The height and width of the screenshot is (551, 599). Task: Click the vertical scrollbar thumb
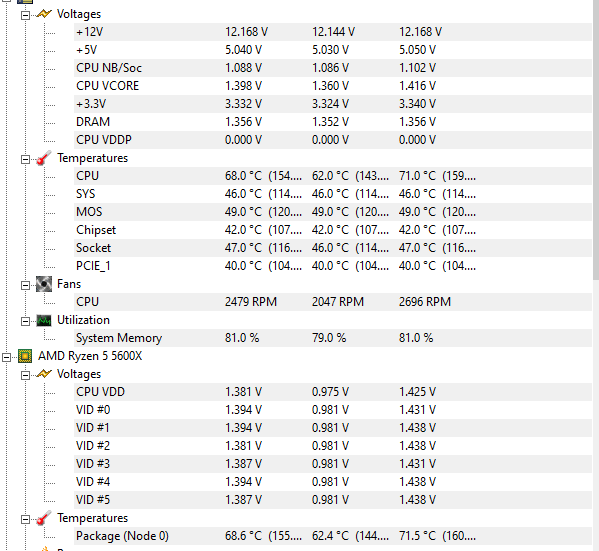pos(596,139)
